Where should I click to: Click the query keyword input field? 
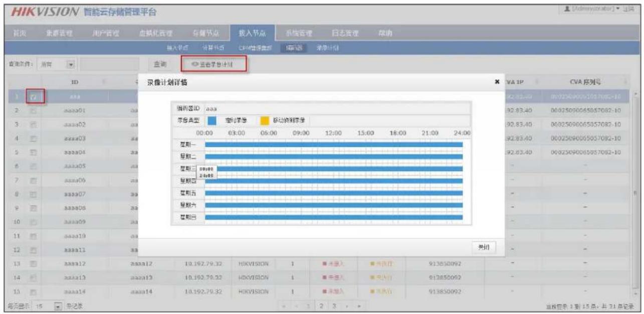(110, 65)
